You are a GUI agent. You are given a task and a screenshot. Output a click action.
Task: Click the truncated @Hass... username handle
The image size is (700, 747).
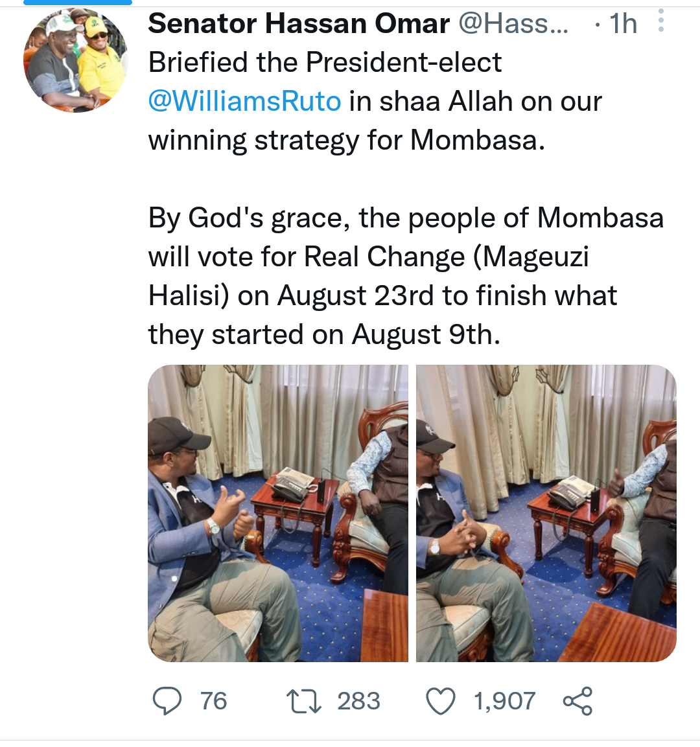(513, 24)
